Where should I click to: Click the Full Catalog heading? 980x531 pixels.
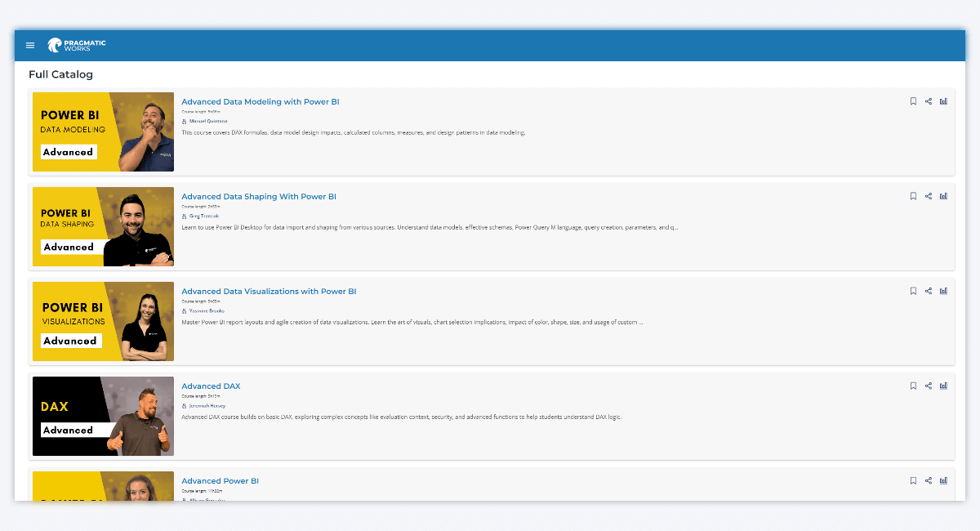click(61, 74)
